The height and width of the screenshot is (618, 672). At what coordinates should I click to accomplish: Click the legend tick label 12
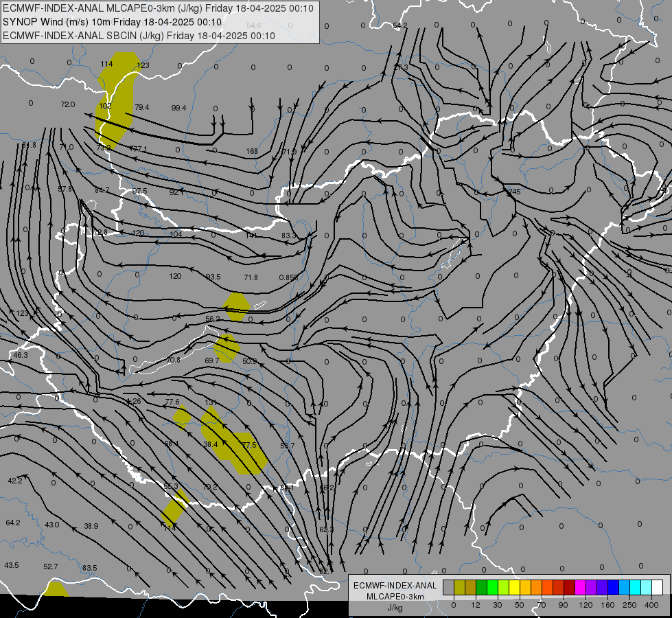click(x=475, y=605)
